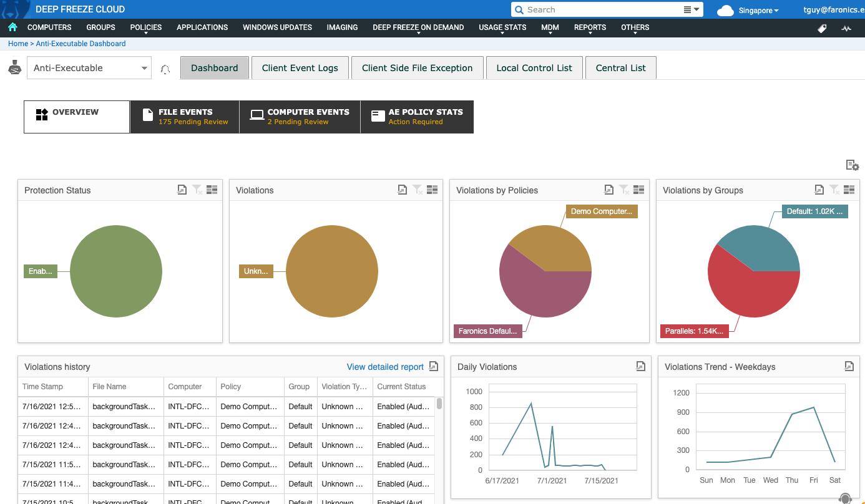Click the Home icon in navigation bar
Screen dimensions: 865x504
[x=12, y=27]
